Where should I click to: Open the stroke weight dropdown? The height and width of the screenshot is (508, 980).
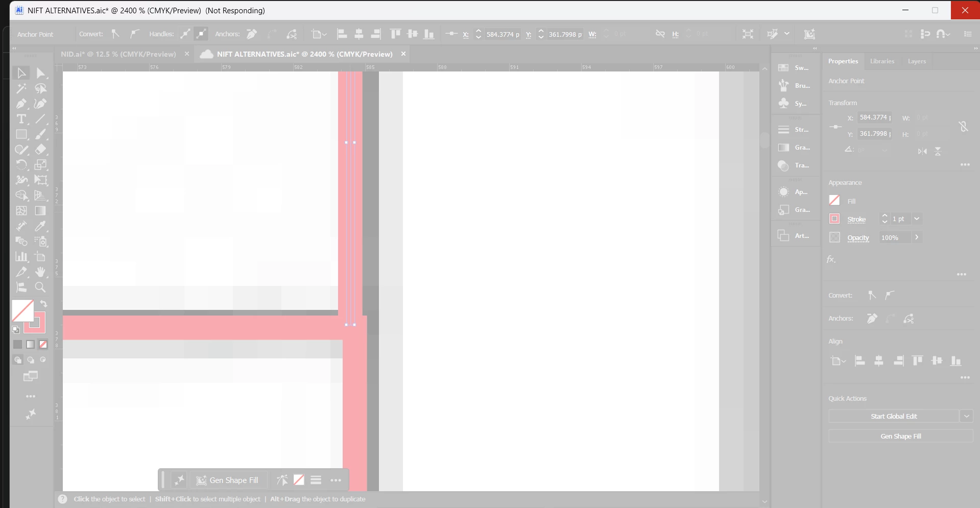coord(917,219)
